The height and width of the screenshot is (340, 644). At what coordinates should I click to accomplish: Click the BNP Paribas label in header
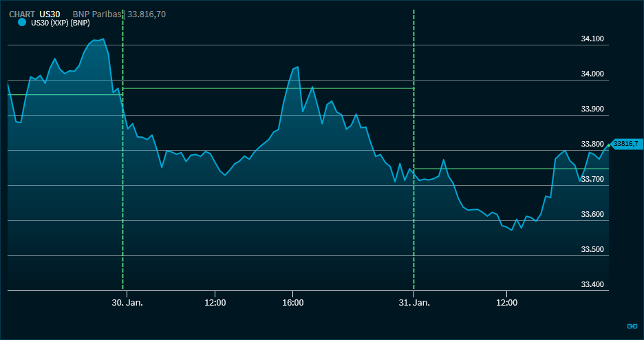pos(98,14)
